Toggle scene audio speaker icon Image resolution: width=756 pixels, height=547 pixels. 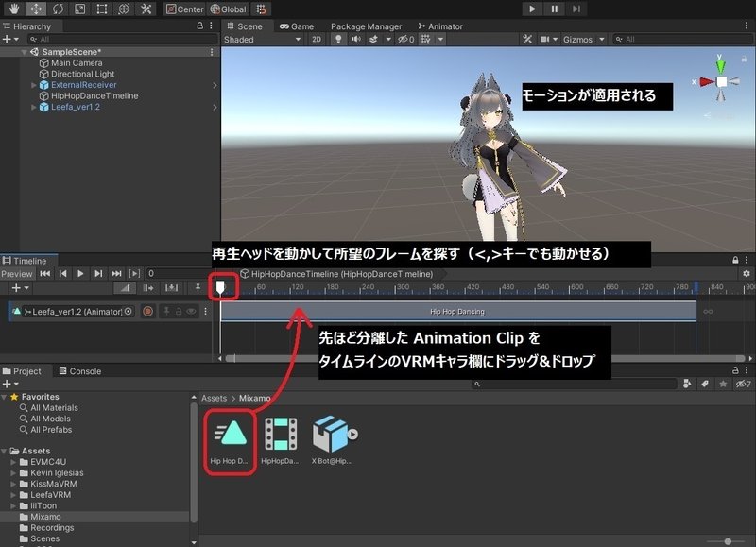pos(356,40)
